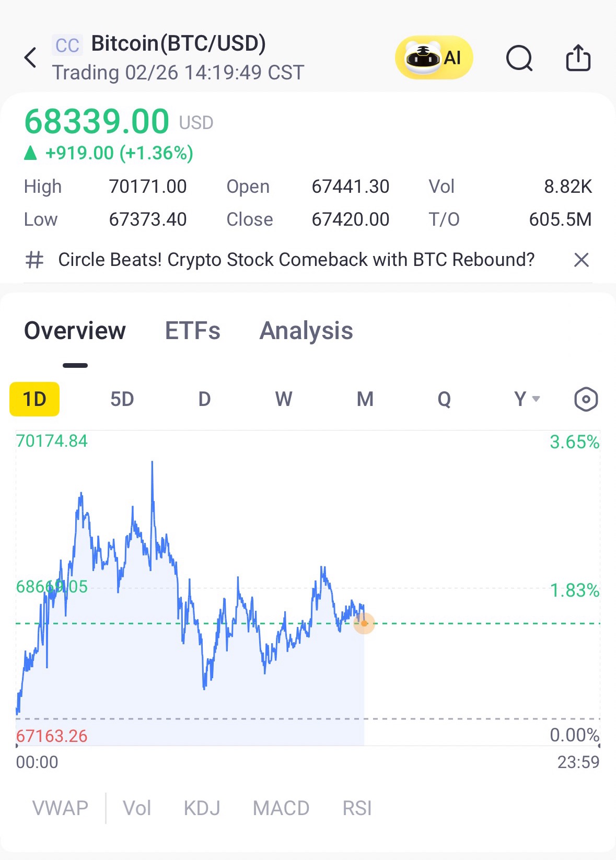Tap the current price marker dot

(364, 623)
